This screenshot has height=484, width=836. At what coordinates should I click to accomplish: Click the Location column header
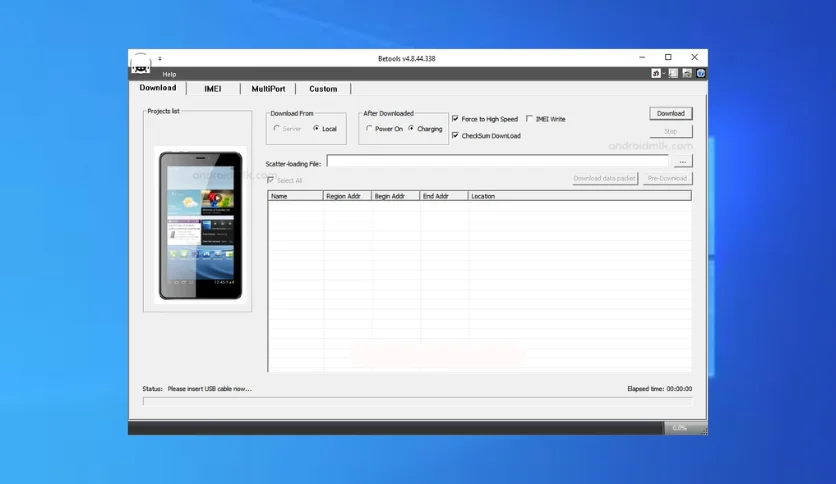(580, 196)
